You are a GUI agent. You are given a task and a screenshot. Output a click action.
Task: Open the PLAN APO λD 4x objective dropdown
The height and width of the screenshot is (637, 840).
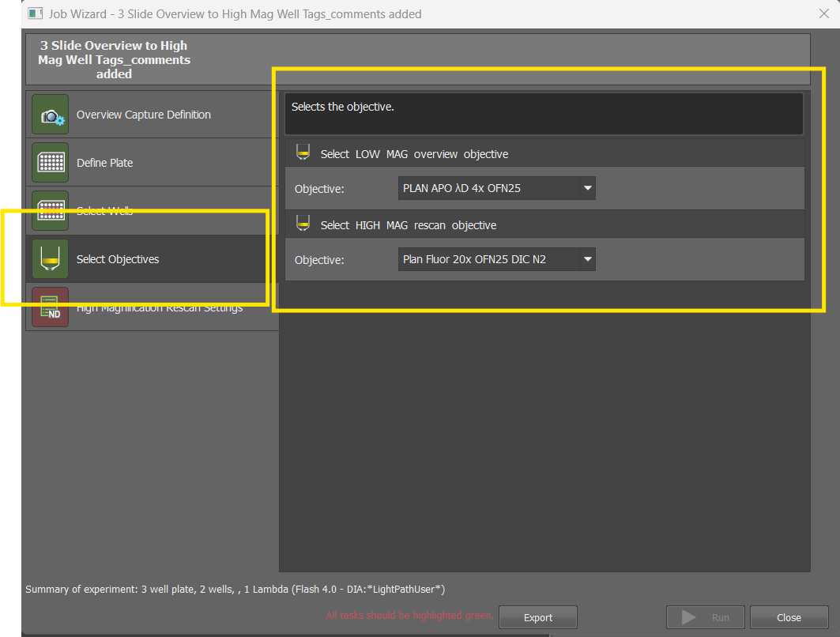[496, 188]
